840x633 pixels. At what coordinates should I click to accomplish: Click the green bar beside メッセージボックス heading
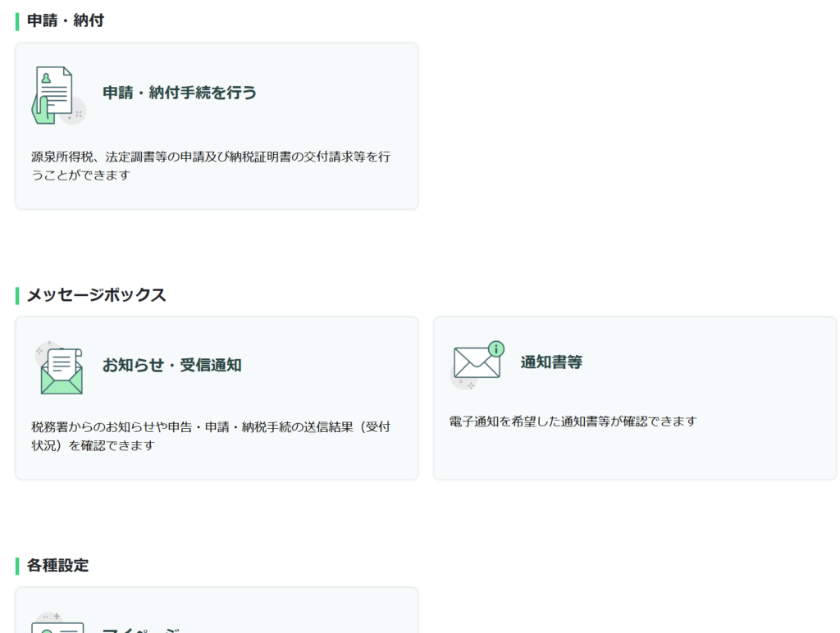pyautogui.click(x=17, y=295)
